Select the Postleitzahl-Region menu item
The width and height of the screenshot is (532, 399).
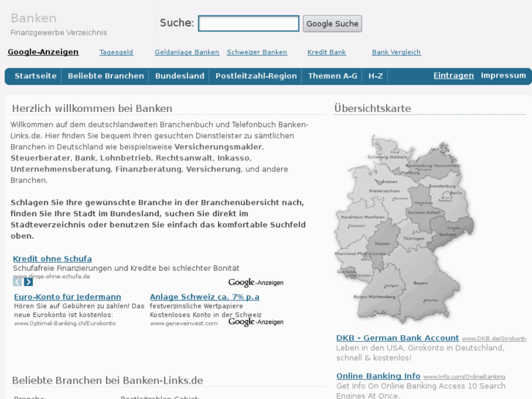256,75
